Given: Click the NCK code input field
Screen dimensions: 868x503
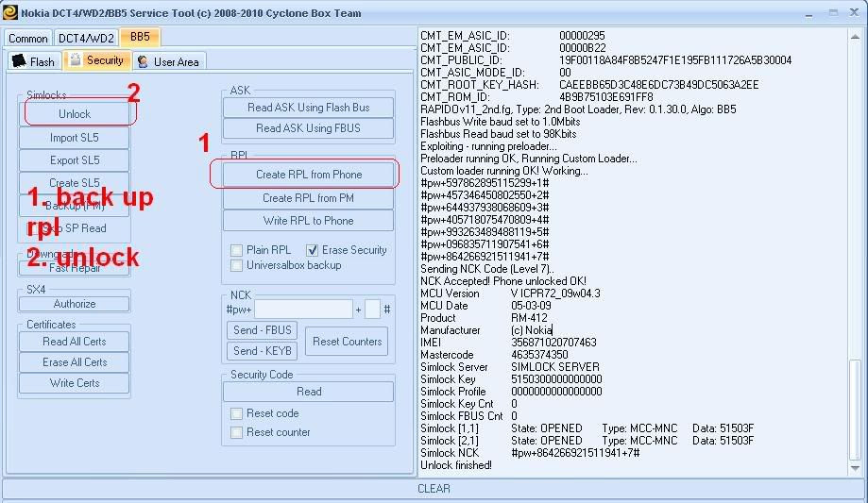Looking at the screenshot, I should coord(303,310).
